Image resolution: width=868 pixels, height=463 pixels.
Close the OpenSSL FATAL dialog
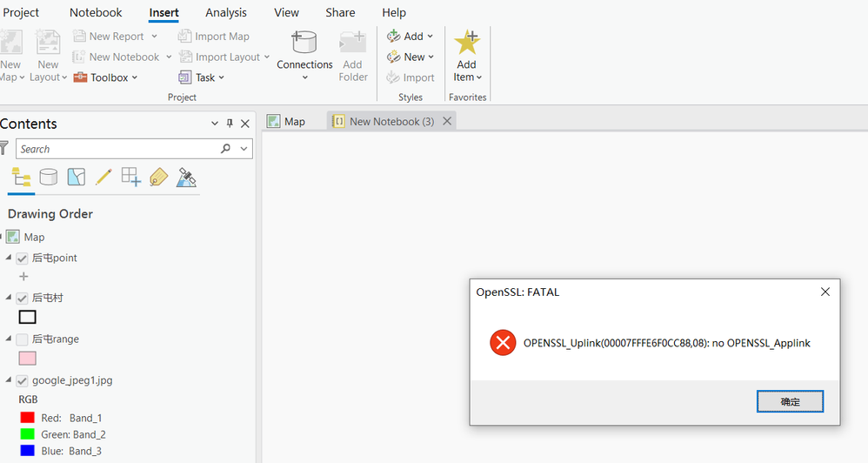tap(825, 292)
